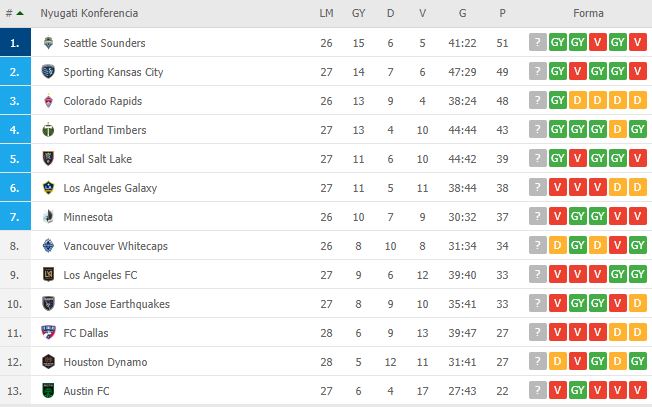Open Minnesota team link

click(88, 217)
